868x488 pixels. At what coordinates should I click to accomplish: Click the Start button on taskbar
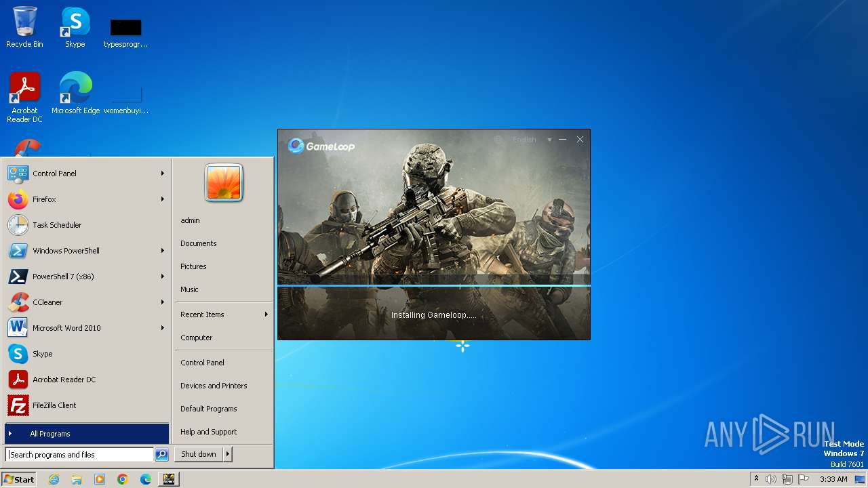coord(19,479)
